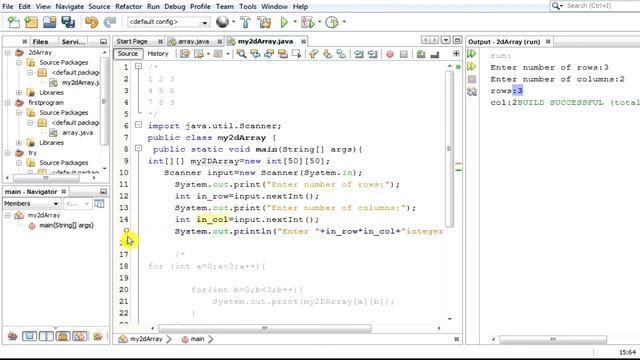
Task: Click the horizontal scrollbar in the code editor
Action: (264, 328)
